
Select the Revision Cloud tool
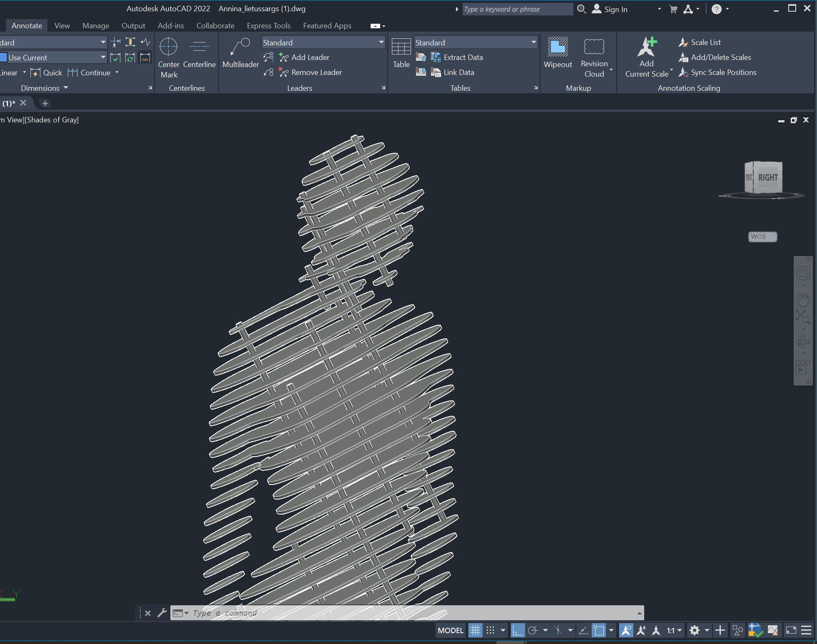click(x=594, y=57)
